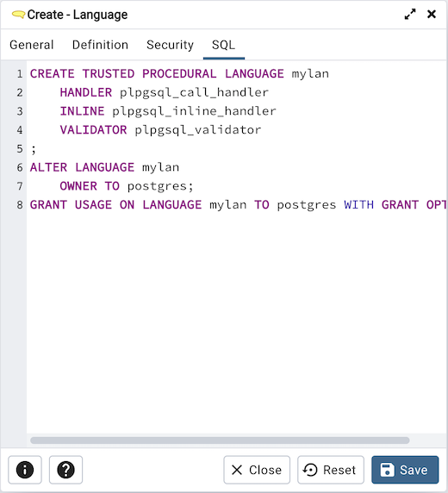Open the help question mark button
The image size is (448, 493).
point(65,470)
